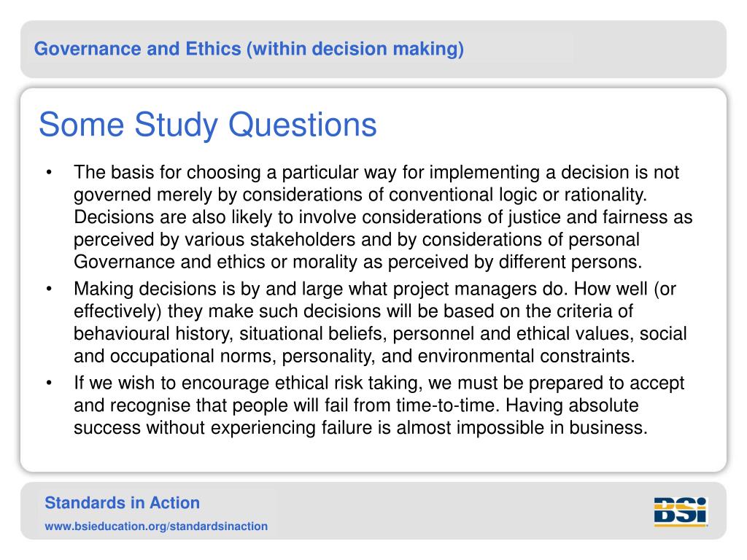Screen dimensions: 747x560
Task: Click the Standards in Action footer text
Action: [x=122, y=503]
